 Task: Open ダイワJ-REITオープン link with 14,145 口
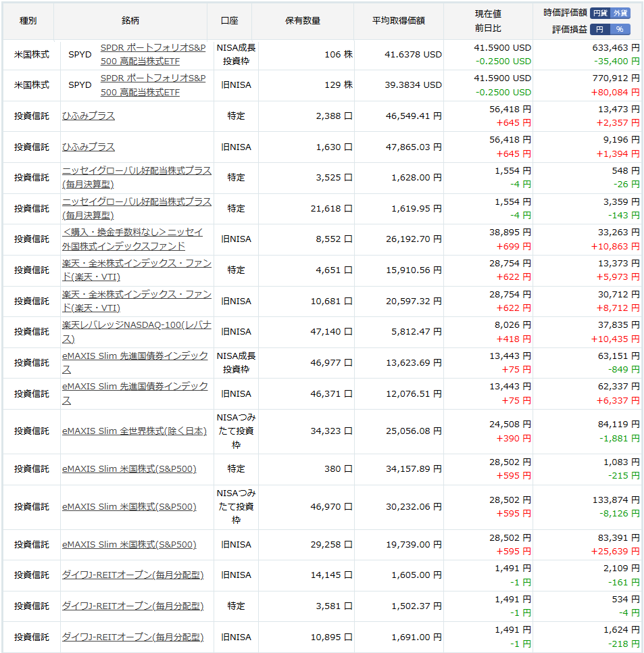pos(133,575)
